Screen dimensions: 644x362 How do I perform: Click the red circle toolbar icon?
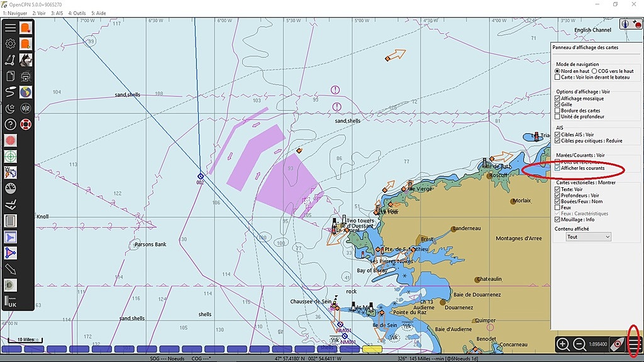(x=10, y=140)
